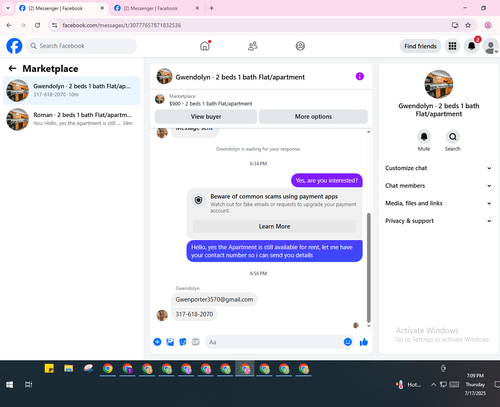Click the More options button

coord(313,117)
